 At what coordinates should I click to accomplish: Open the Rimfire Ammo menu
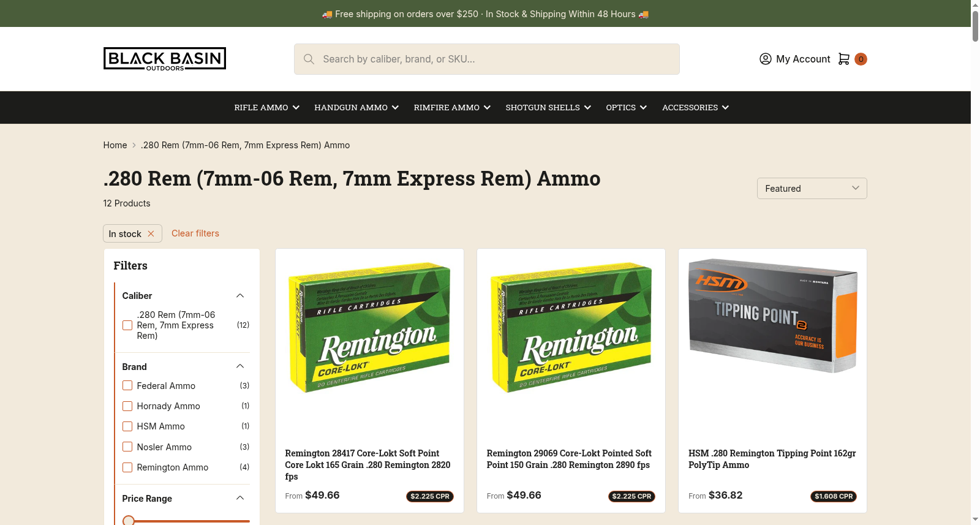coord(452,107)
